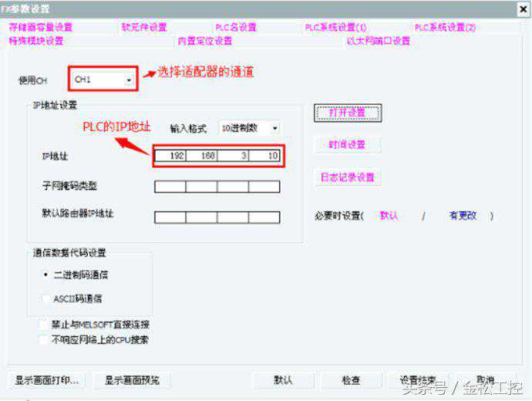Expand the 输入格式 10进制数 dropdown
This screenshot has height=401, width=532.
pyautogui.click(x=249, y=128)
